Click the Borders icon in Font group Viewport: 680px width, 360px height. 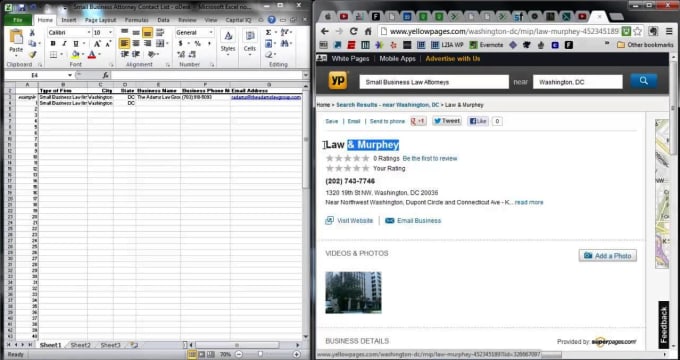click(53, 55)
